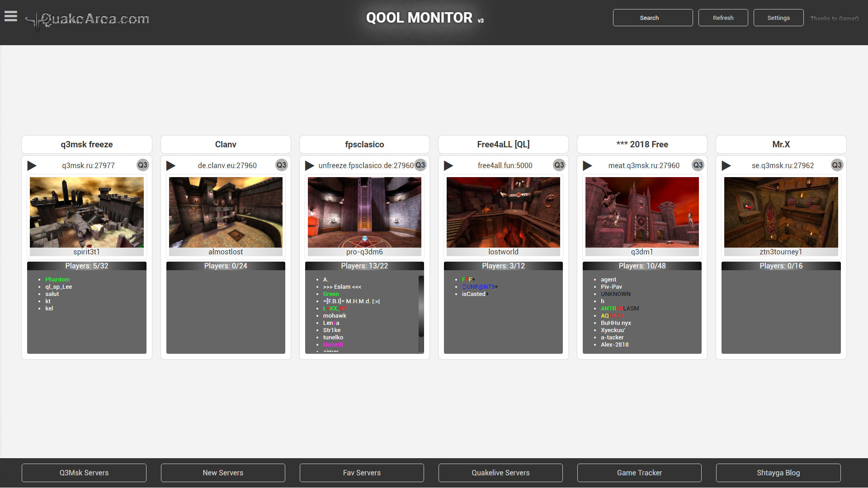Image resolution: width=868 pixels, height=488 pixels.
Task: Click Players: 10/48 header
Action: [642, 266]
